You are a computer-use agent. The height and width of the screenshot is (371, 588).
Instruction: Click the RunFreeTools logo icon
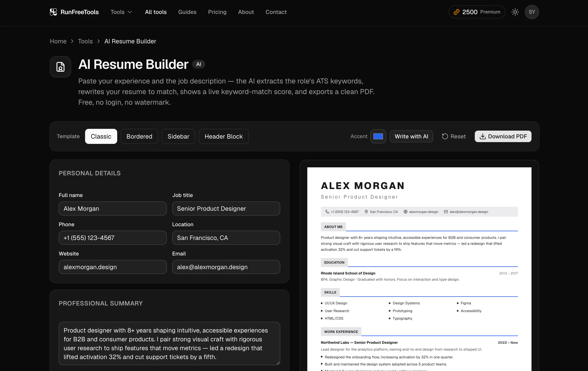pyautogui.click(x=53, y=12)
